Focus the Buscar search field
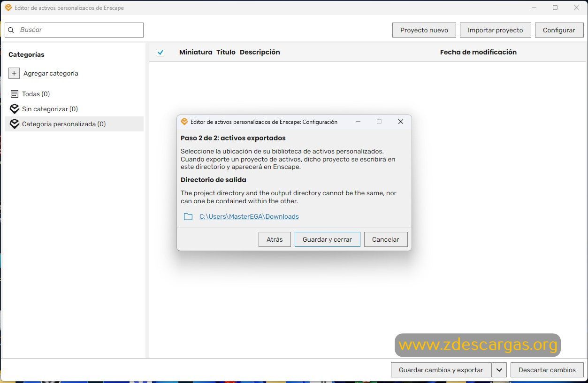This screenshot has width=588, height=383. [x=74, y=30]
